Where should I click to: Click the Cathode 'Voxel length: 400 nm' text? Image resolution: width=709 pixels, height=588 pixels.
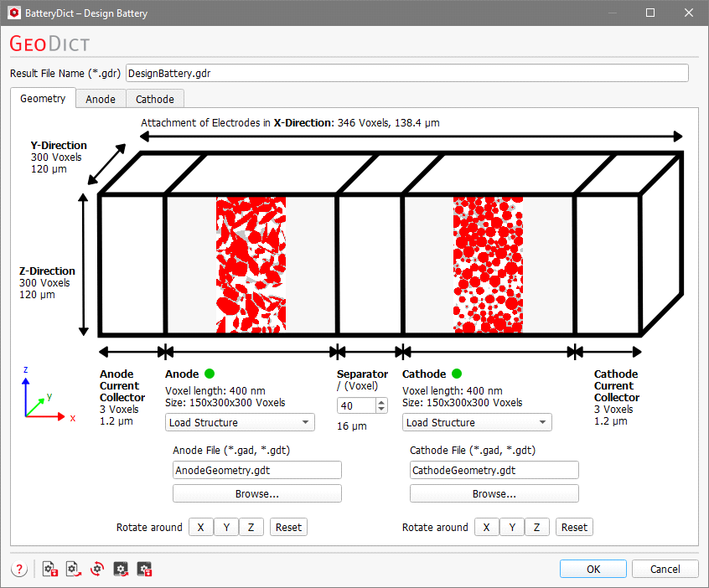[x=453, y=390]
